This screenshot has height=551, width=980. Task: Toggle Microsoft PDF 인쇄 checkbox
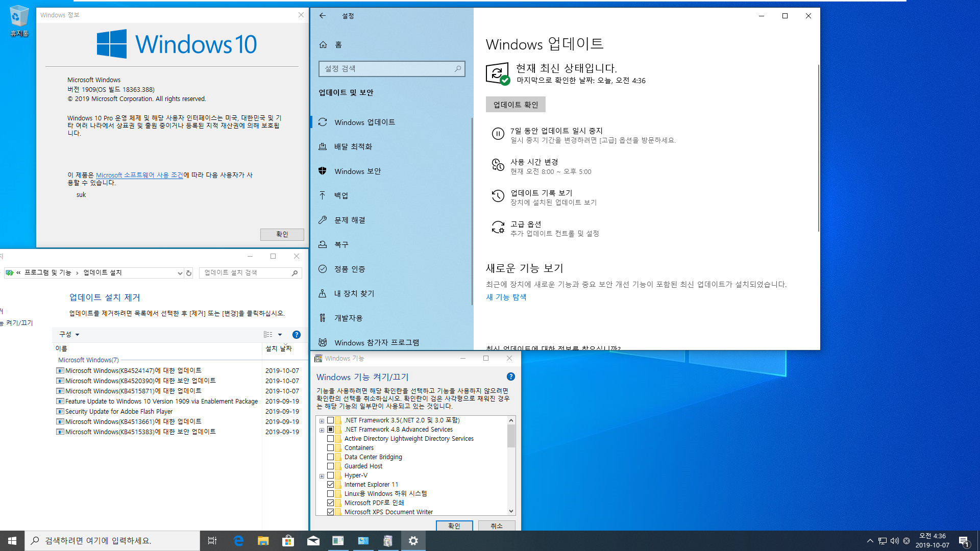point(330,503)
